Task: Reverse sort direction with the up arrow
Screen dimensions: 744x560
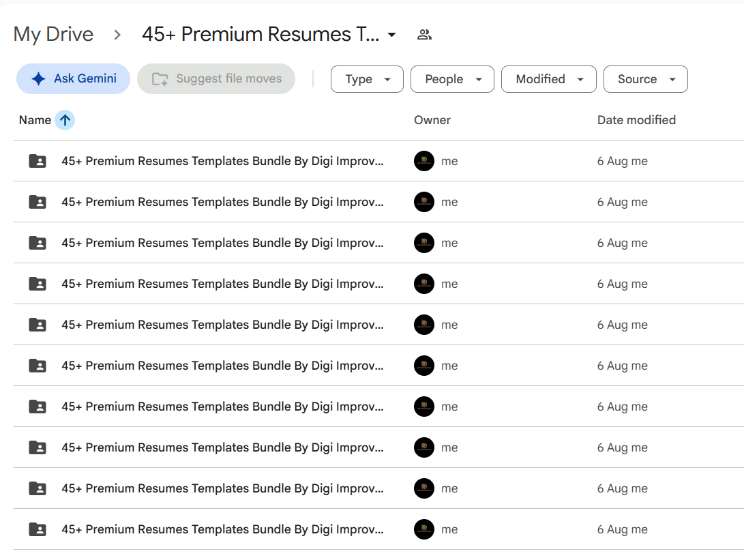Action: pos(65,120)
